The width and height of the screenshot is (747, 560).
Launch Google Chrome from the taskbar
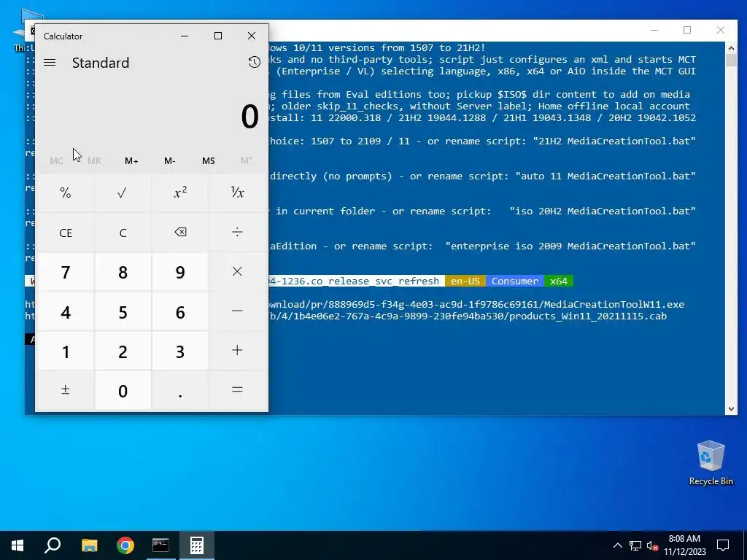[125, 545]
